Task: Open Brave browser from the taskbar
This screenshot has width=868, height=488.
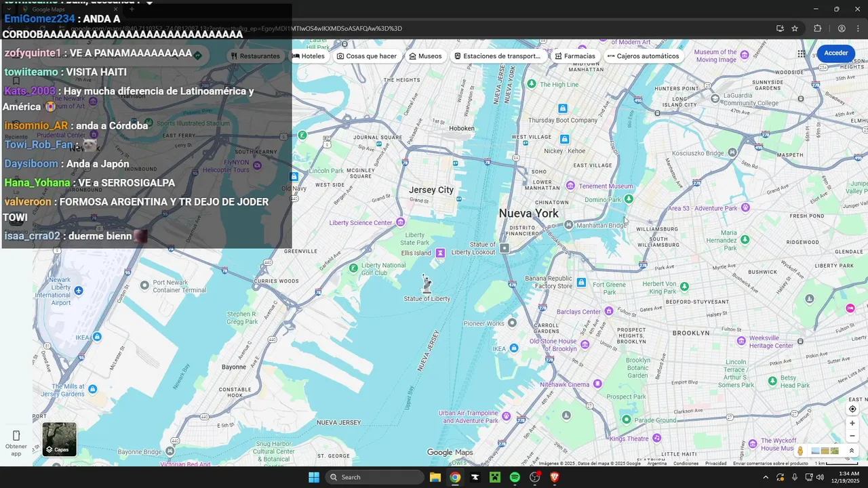Action: (x=555, y=477)
